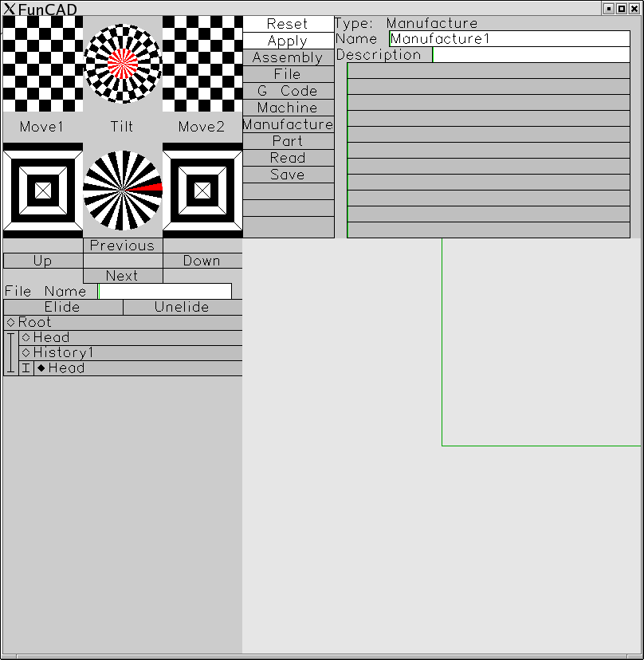The height and width of the screenshot is (660, 644).
Task: Select the File menu entry
Action: pyautogui.click(x=289, y=74)
